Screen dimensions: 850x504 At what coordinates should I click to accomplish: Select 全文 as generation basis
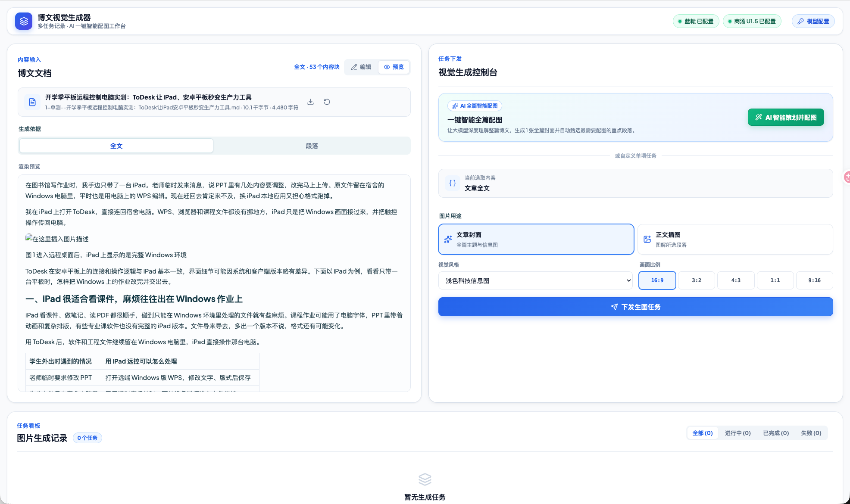click(x=116, y=146)
